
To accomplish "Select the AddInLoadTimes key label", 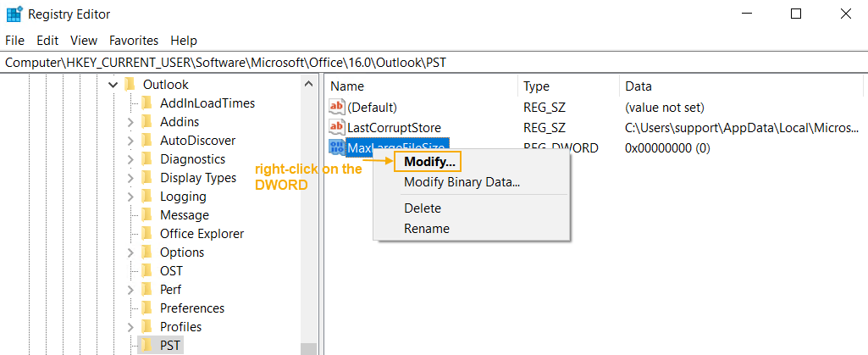I will [x=207, y=103].
